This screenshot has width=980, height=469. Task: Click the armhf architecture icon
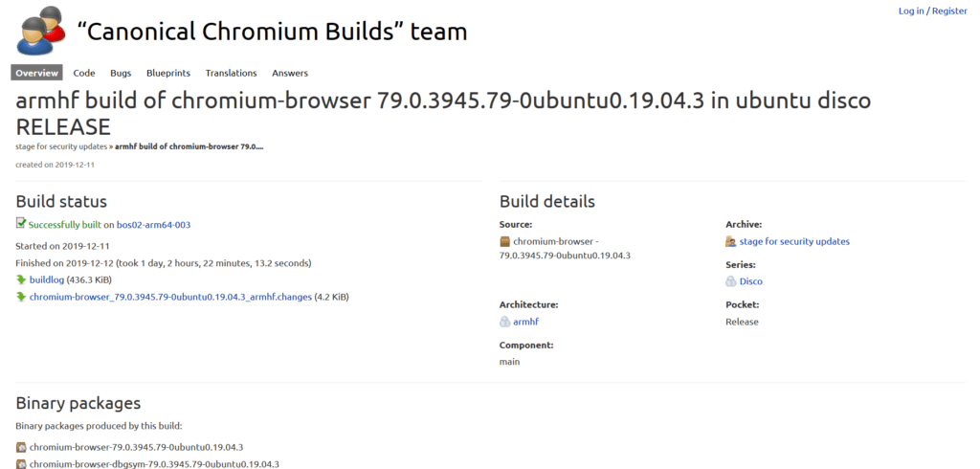point(505,322)
